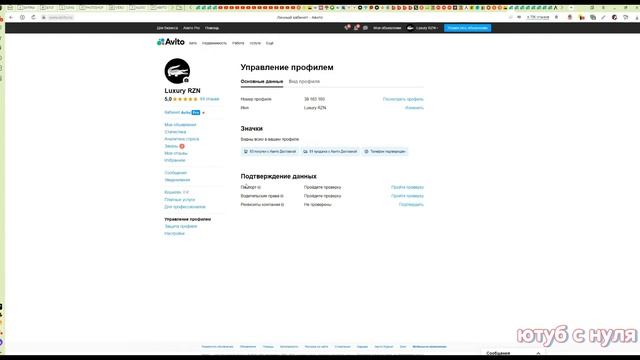Image resolution: width=640 pixels, height=360 pixels.
Task: Click Пройти проверку for Паспорт
Action: pyautogui.click(x=407, y=187)
